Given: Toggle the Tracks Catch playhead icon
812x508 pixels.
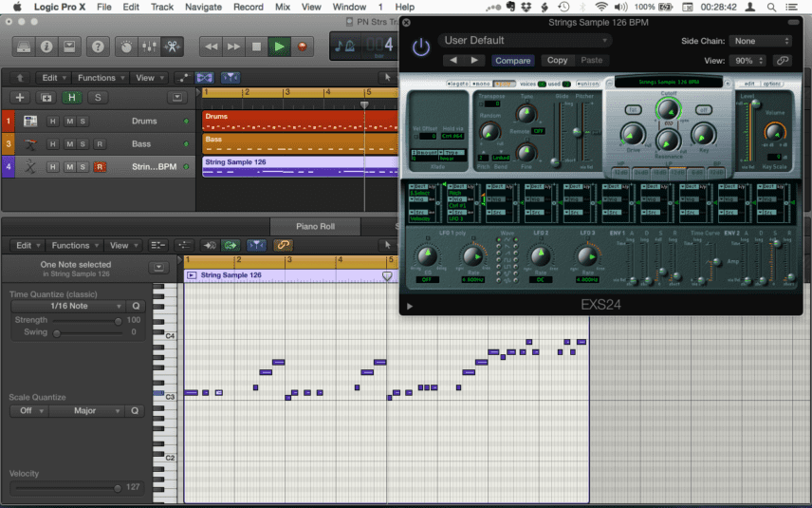Looking at the screenshot, I should (231, 78).
